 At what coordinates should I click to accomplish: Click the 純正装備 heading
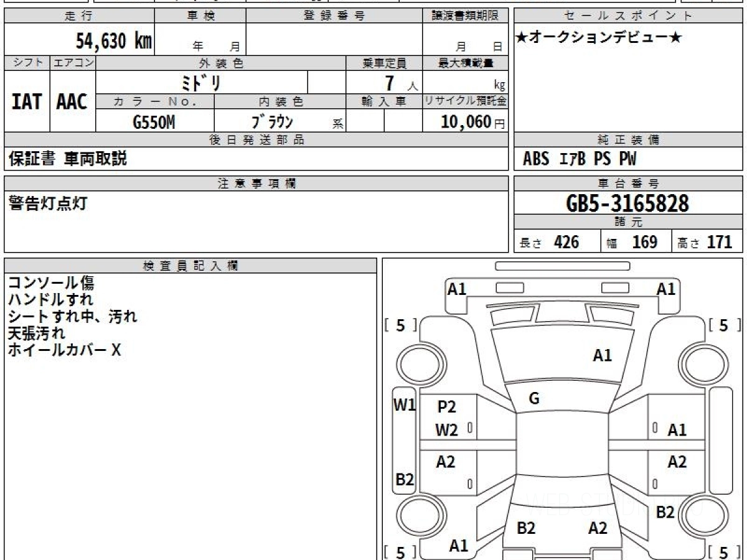(x=629, y=140)
